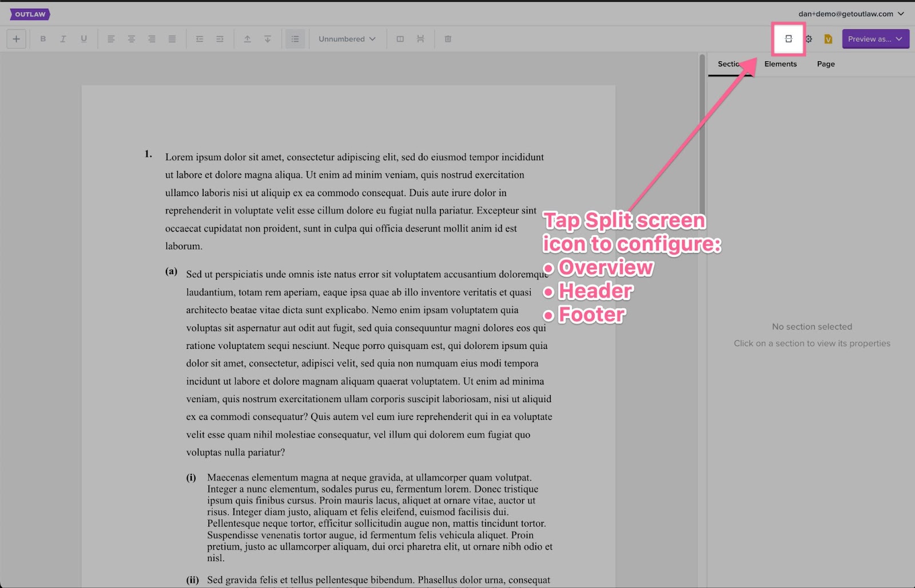Switch to the Page tab

click(x=825, y=64)
